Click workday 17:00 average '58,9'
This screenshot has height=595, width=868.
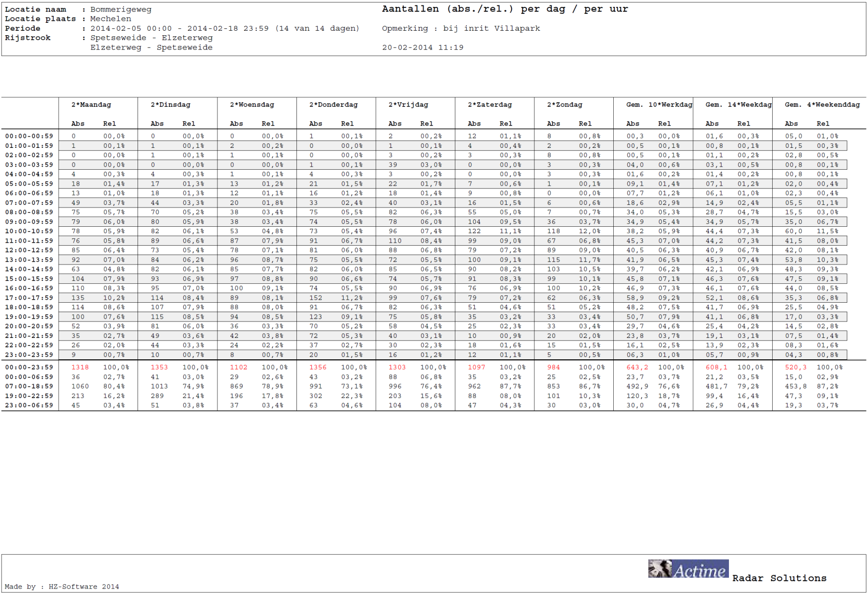click(635, 298)
